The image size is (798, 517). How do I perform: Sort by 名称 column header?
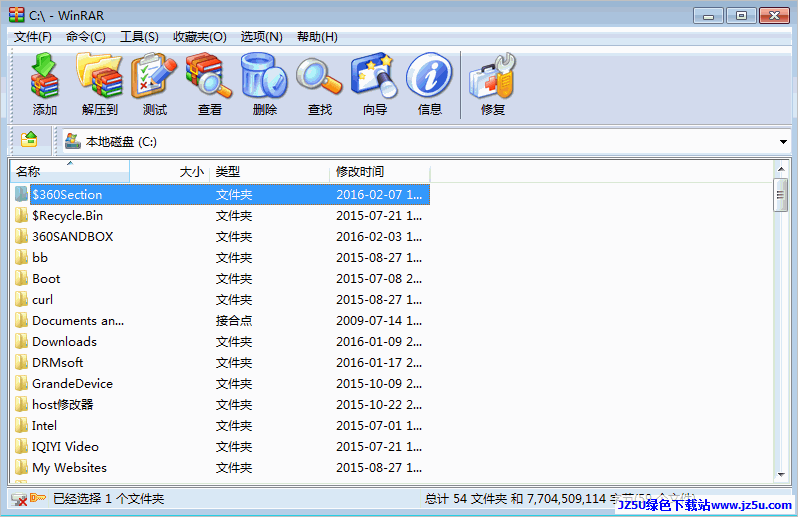[70, 171]
